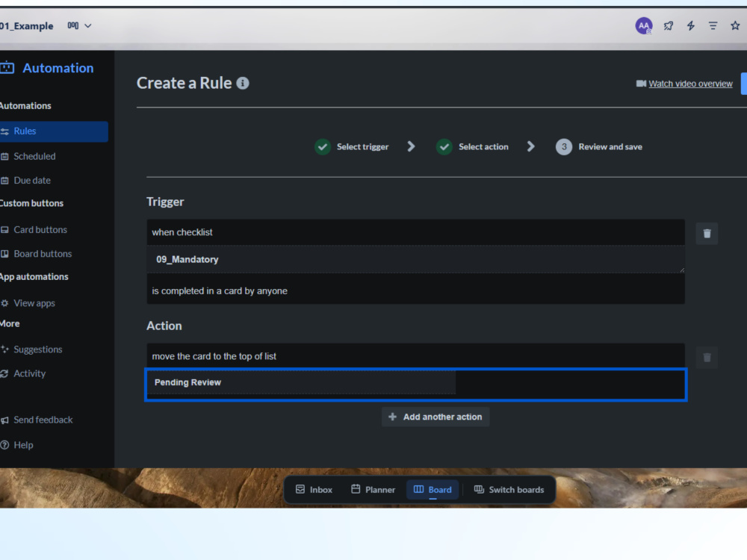This screenshot has width=747, height=560.
Task: Click the checkmark beside Select action
Action: 444,146
